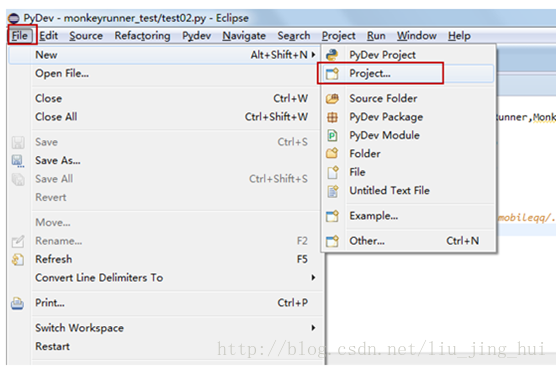558x369 pixels.
Task: Select File in New submenu
Action: coord(408,172)
